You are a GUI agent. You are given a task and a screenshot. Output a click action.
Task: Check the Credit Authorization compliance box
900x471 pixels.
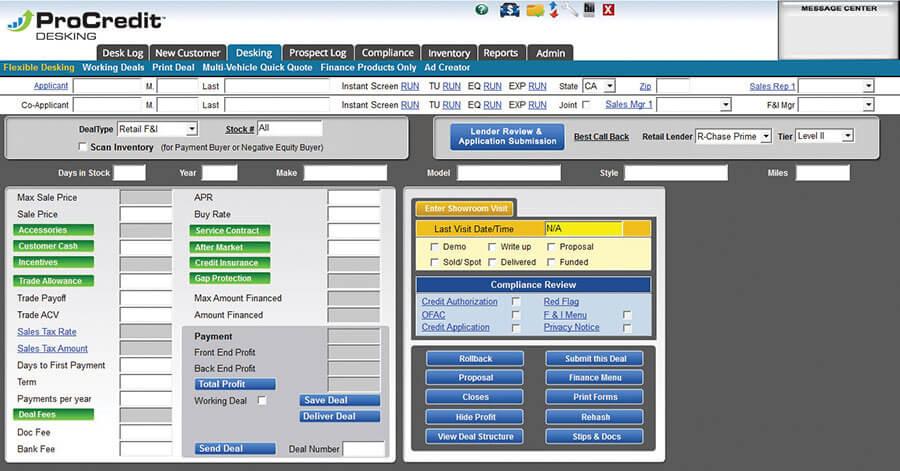coord(516,301)
